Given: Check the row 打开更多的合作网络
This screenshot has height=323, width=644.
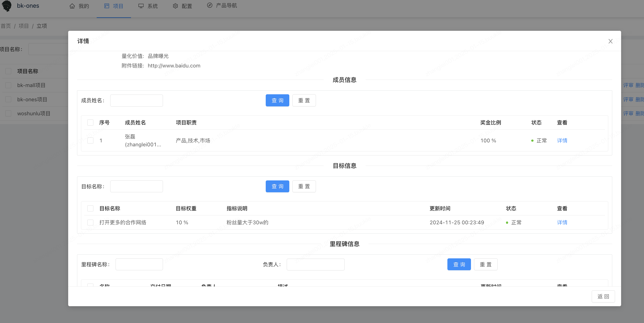Looking at the screenshot, I should tap(90, 223).
